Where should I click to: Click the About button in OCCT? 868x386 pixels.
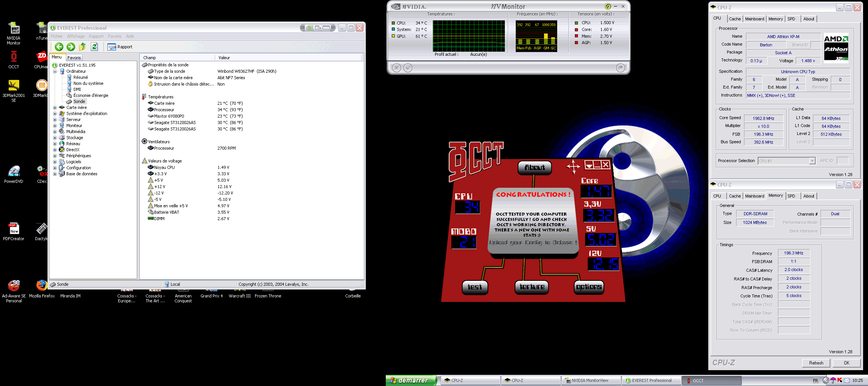(535, 167)
